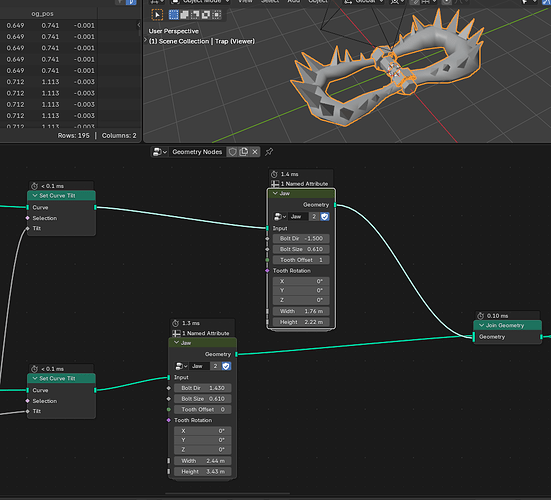Click the Jaw name field on selected upper node

coord(298,216)
